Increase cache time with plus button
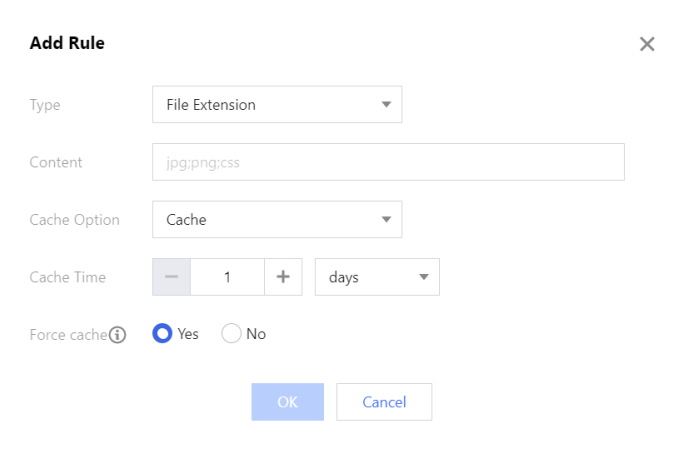Viewport: 683px width, 449px height. (x=283, y=277)
